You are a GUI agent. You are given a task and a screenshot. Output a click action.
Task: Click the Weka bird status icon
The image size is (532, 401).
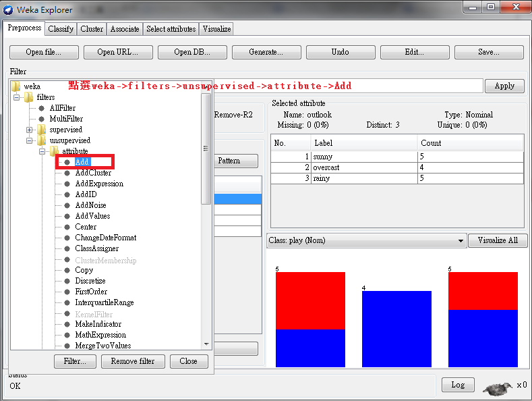[498, 387]
